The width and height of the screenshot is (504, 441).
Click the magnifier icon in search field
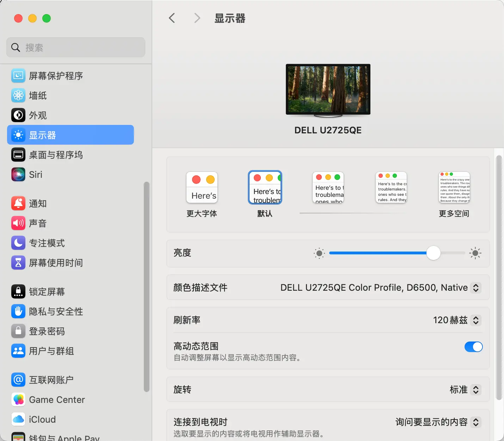16,47
